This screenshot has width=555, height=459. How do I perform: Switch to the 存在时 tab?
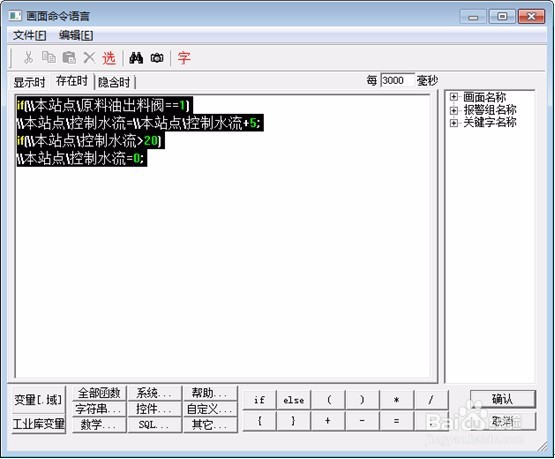point(72,81)
